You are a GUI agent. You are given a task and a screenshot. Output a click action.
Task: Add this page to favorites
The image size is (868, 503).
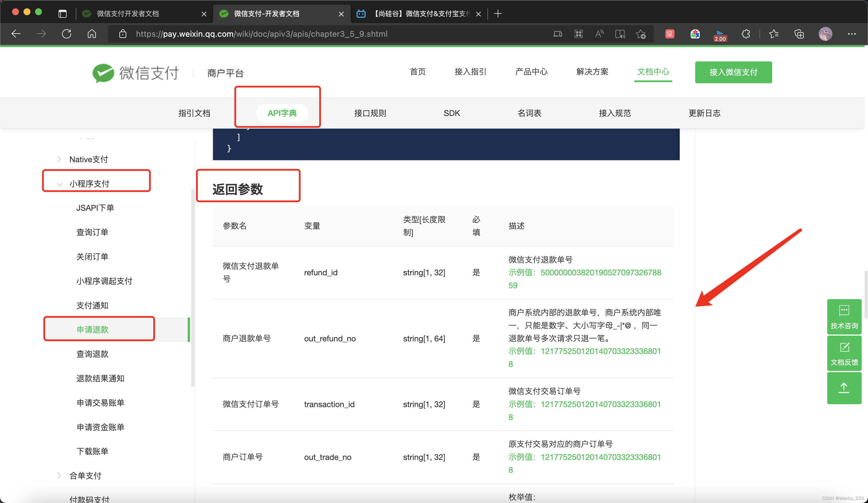(x=641, y=34)
